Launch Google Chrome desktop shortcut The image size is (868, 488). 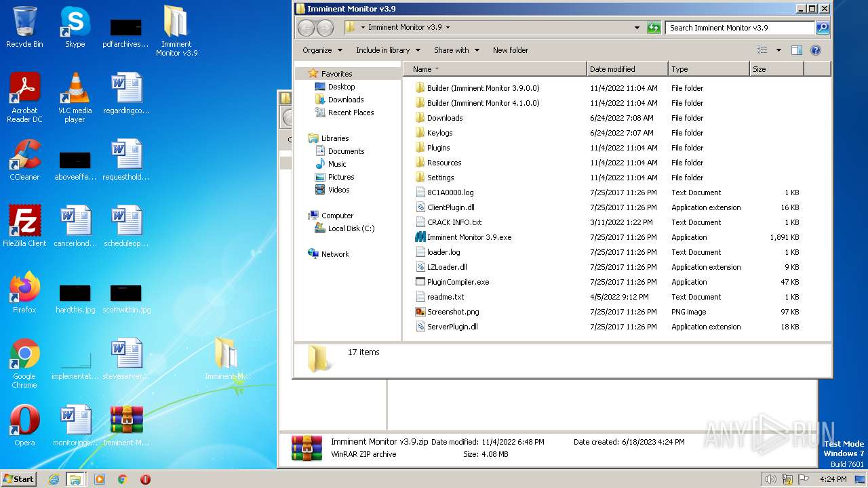[24, 363]
